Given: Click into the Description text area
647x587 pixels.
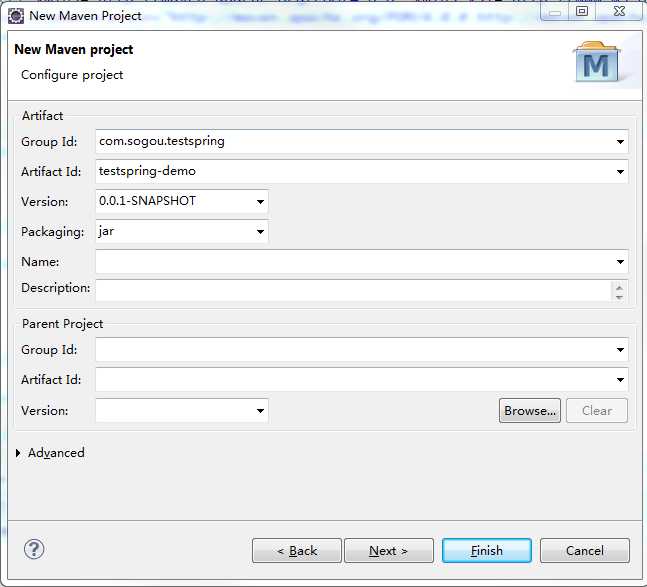Looking at the screenshot, I should click(353, 290).
